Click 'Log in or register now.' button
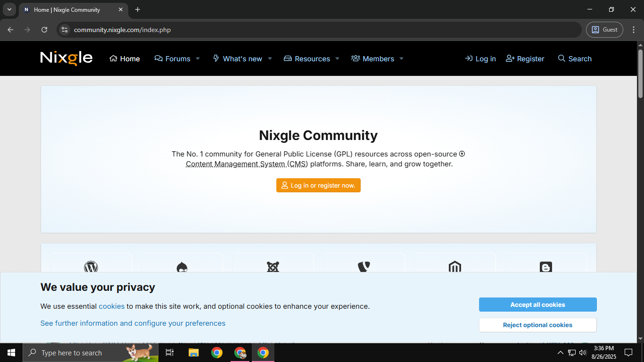Viewport: 644px width, 362px height. pos(318,185)
